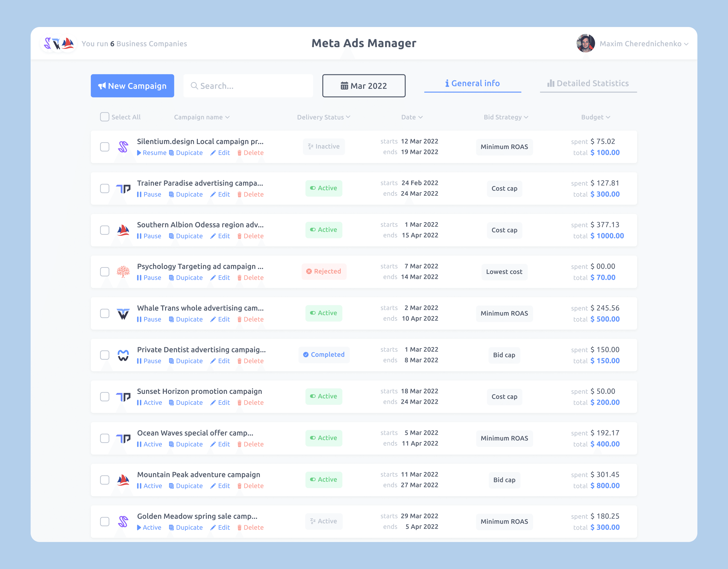Click the magnifier icon in search box
This screenshot has height=569, width=728.
coord(194,86)
